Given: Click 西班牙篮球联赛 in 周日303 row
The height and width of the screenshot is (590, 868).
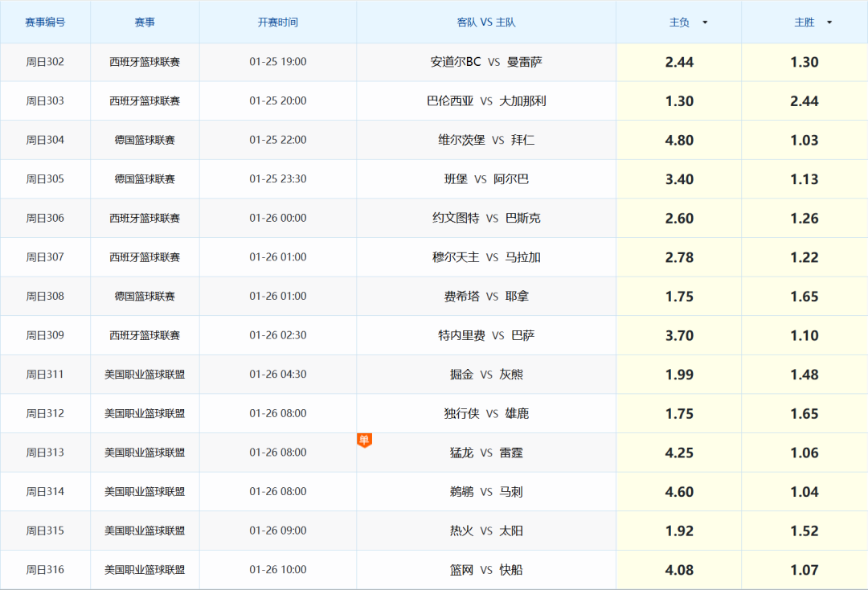Looking at the screenshot, I should tap(145, 101).
